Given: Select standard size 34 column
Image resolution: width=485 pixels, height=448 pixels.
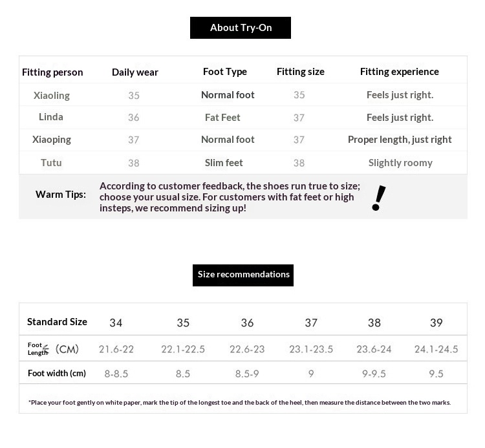Looking at the screenshot, I should [116, 323].
